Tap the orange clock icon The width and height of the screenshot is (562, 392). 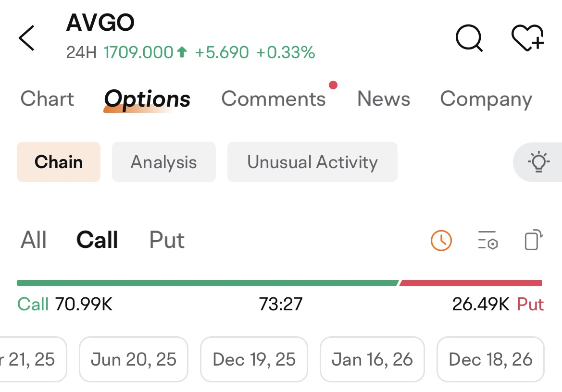click(441, 240)
